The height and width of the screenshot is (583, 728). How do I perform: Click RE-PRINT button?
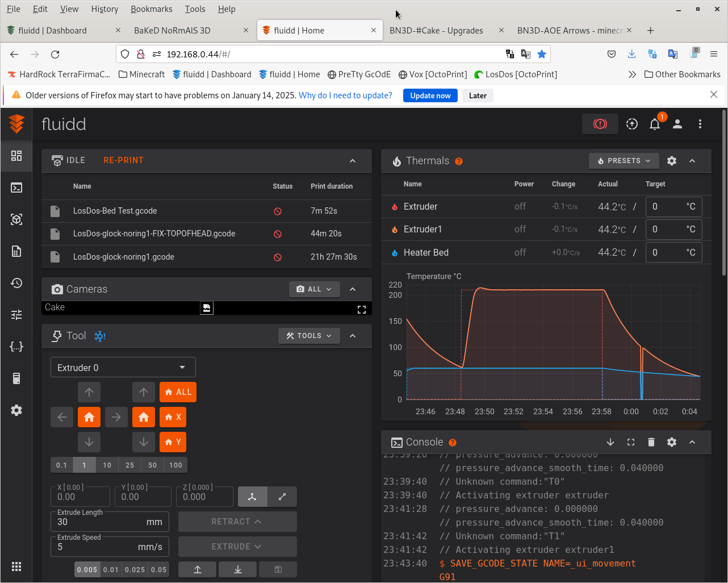pos(123,160)
